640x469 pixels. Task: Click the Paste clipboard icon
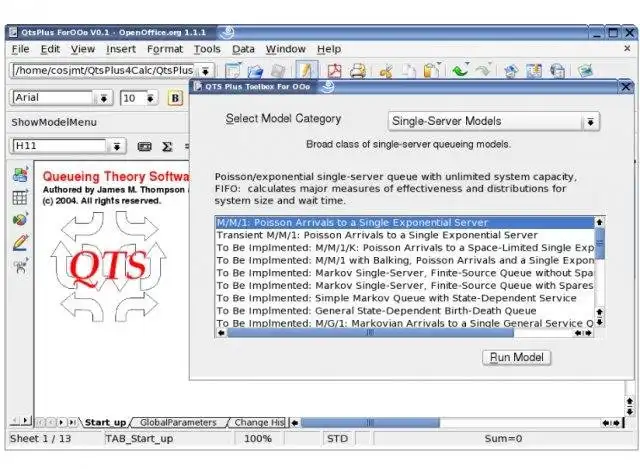point(431,71)
